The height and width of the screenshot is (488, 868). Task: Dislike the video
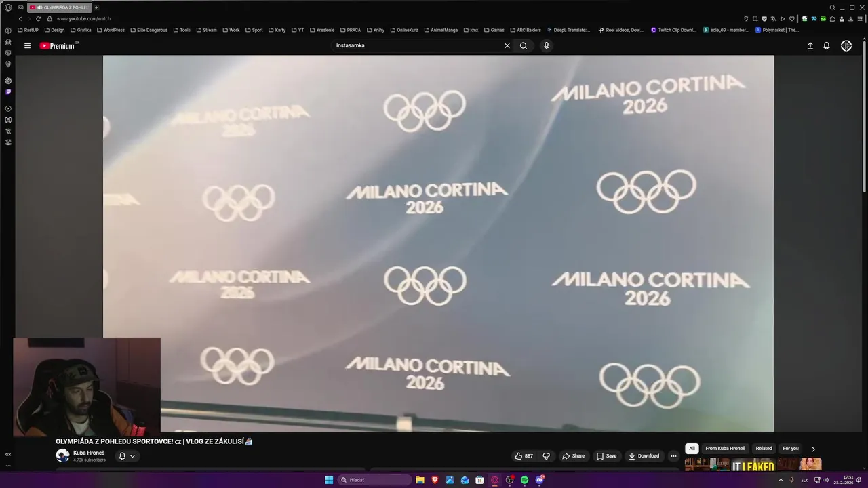click(546, 456)
